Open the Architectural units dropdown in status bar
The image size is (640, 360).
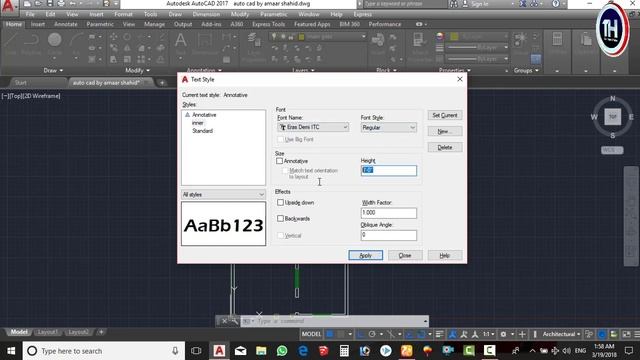(561, 334)
